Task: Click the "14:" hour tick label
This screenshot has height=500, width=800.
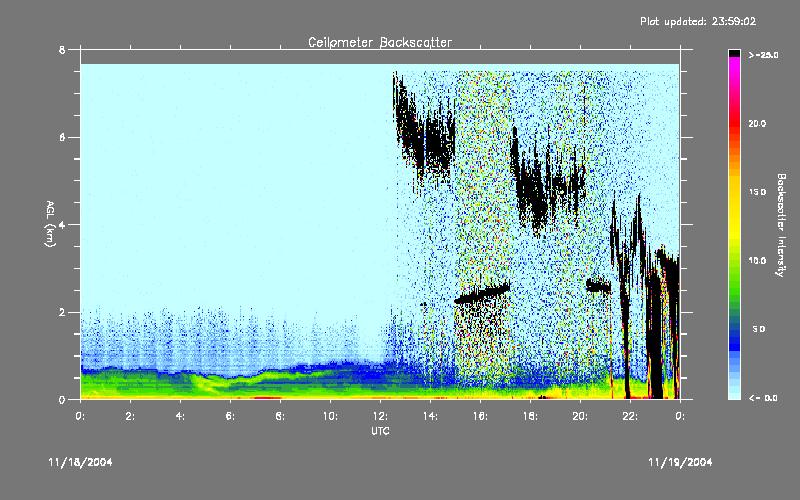Action: point(430,416)
